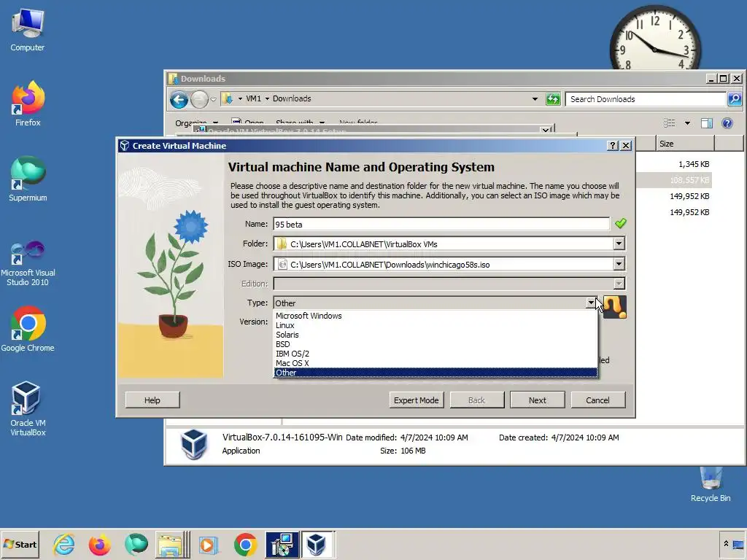Click the Back arrow in Downloads window
The width and height of the screenshot is (747, 560).
point(179,99)
